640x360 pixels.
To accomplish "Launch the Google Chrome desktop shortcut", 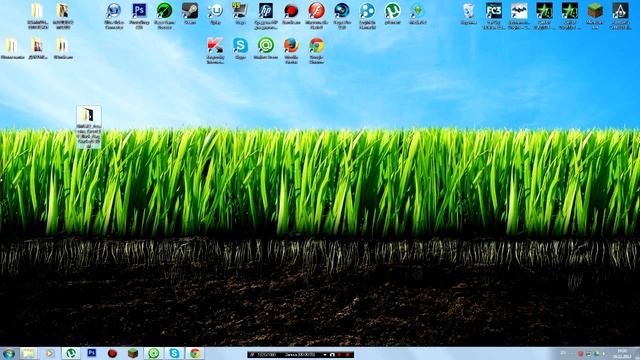I will point(316,46).
